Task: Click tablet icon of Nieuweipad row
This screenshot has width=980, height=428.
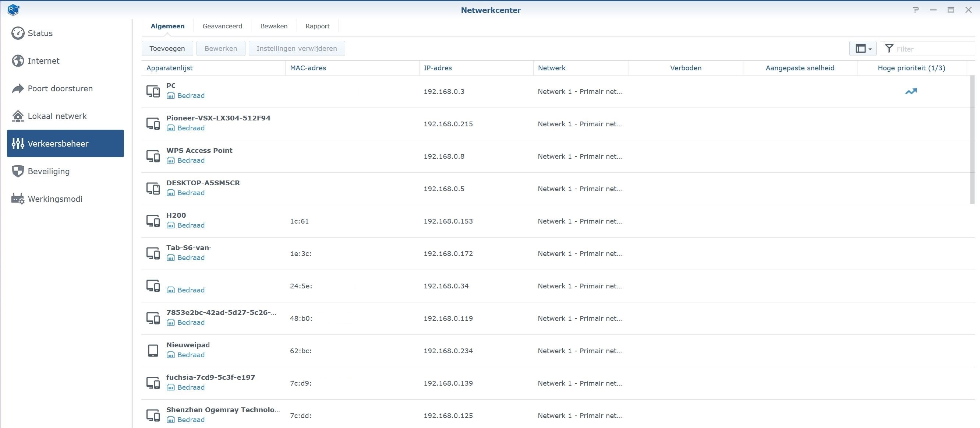Action: pyautogui.click(x=153, y=351)
